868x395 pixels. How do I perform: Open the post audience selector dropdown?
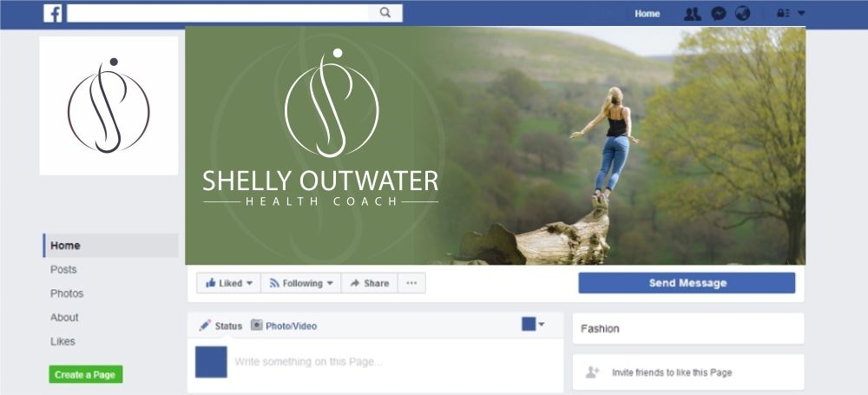[x=533, y=324]
